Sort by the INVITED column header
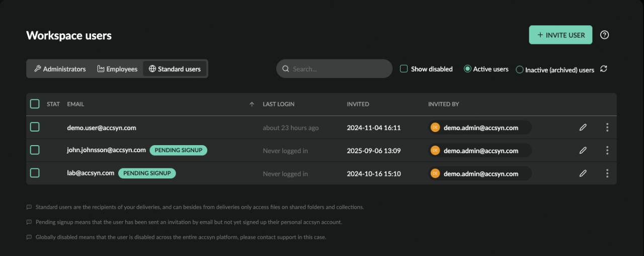 358,104
